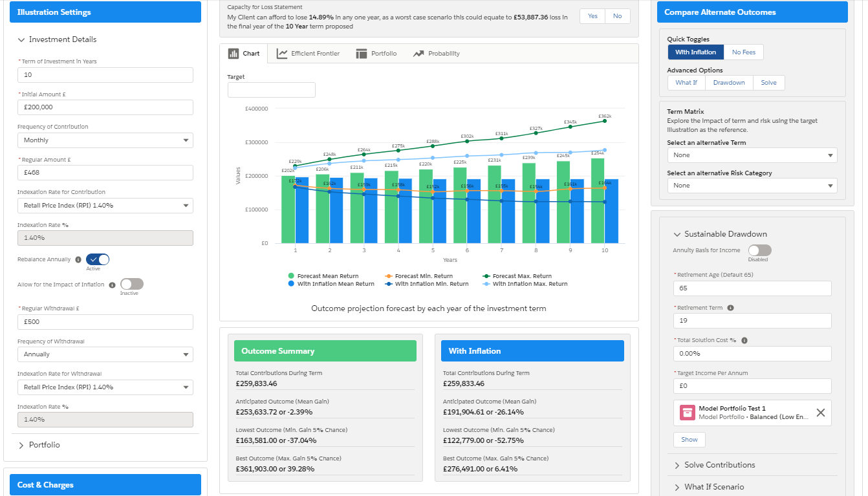
Task: Click the Allow for Impact of Inflation info icon
Action: coord(112,285)
